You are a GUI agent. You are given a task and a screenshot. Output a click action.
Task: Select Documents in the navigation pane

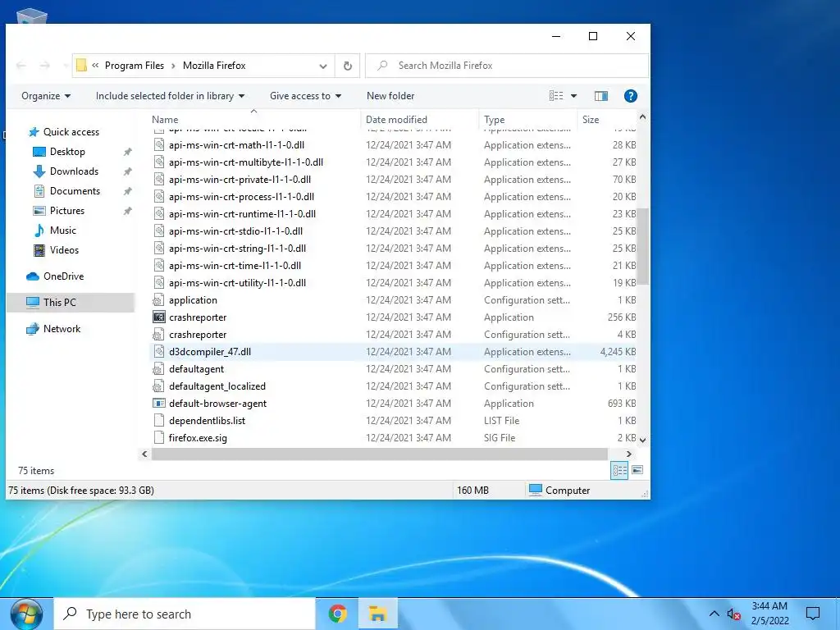click(75, 191)
